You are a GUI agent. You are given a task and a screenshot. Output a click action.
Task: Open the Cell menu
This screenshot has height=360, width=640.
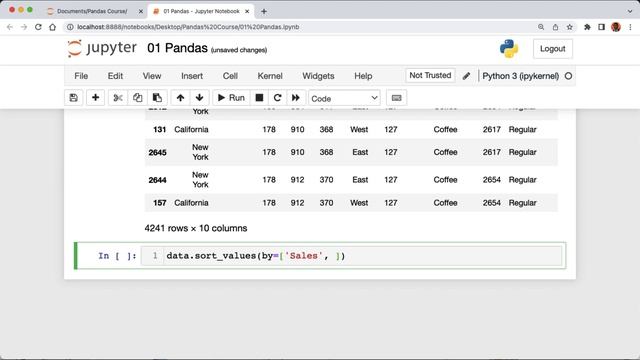[230, 76]
